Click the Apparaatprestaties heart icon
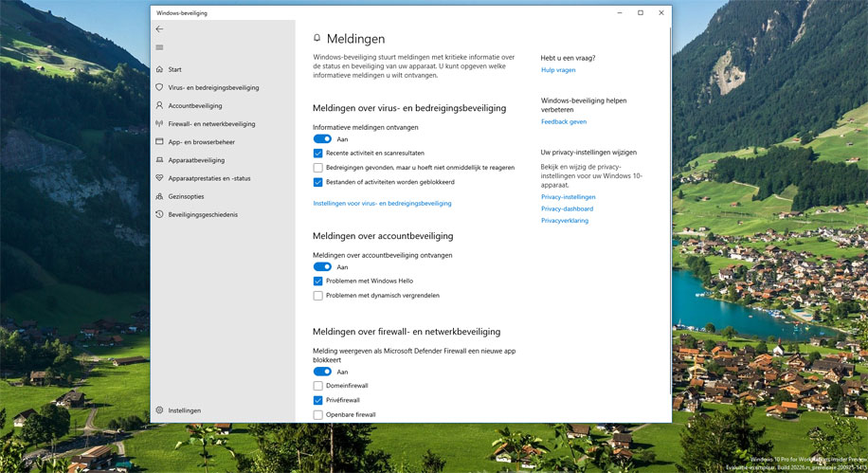Screen dimensions: 868x473 [x=159, y=178]
